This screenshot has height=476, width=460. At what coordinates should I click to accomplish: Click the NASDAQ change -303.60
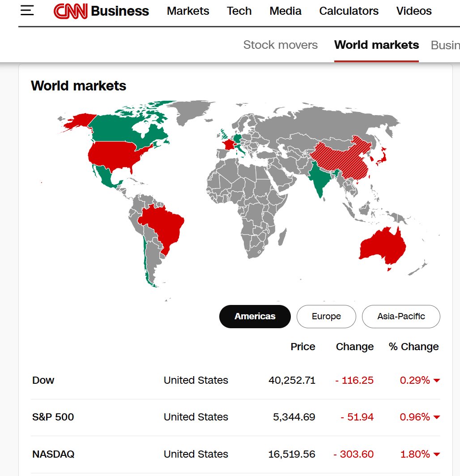[354, 454]
